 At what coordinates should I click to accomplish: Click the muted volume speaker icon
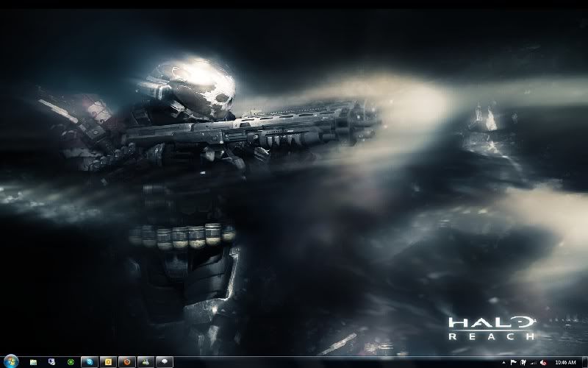(542, 362)
